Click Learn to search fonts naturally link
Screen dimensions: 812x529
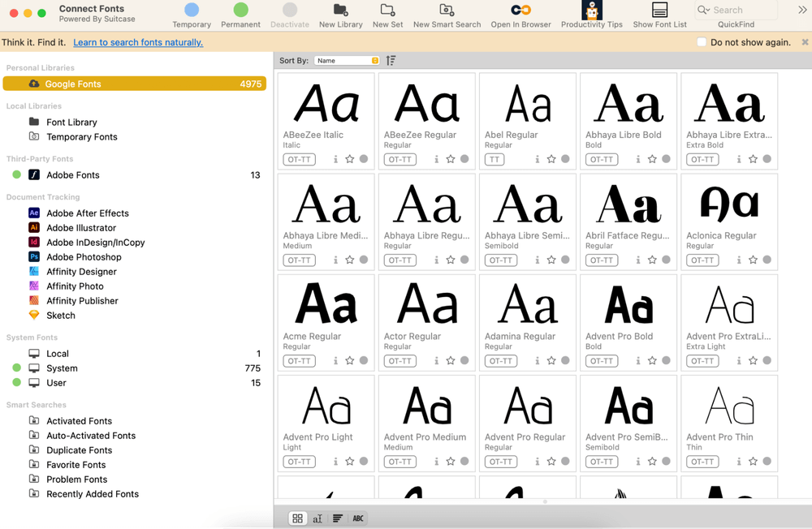tap(138, 42)
